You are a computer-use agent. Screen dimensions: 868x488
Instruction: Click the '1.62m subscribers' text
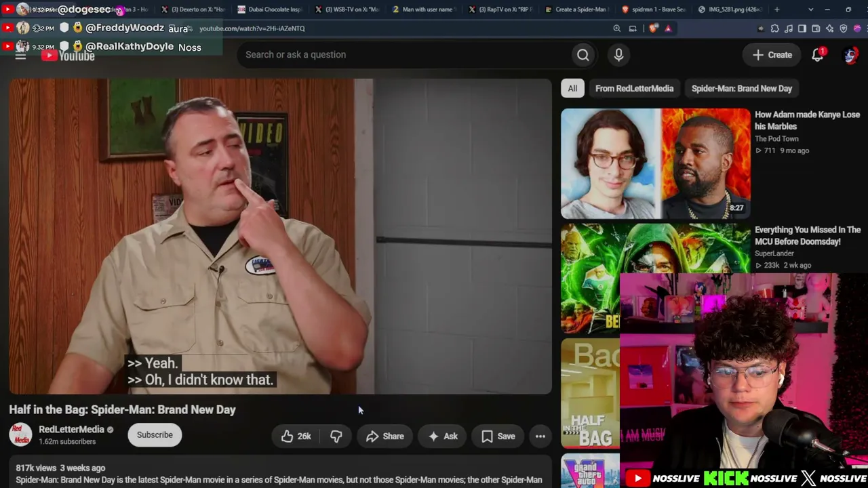(x=67, y=442)
